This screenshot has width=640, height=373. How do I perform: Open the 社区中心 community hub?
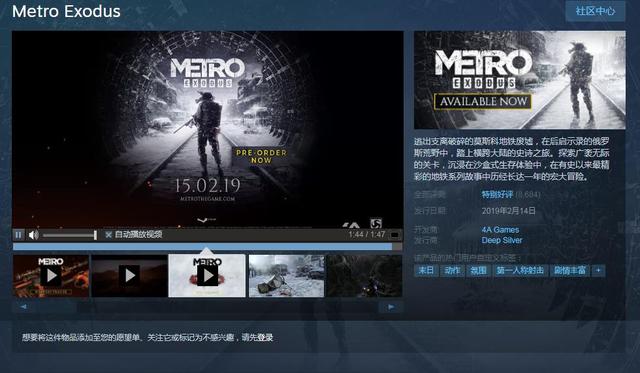595,11
